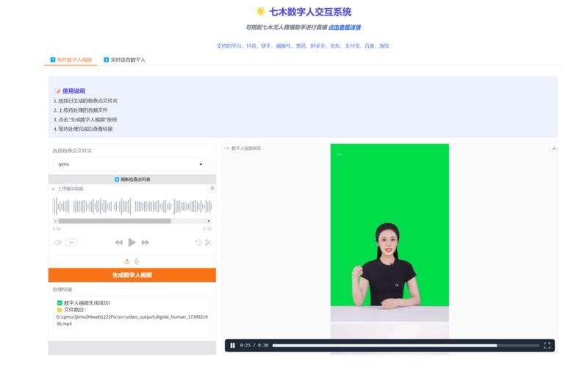Click the audio fast-forward icon
The height and width of the screenshot is (376, 588).
(x=146, y=242)
